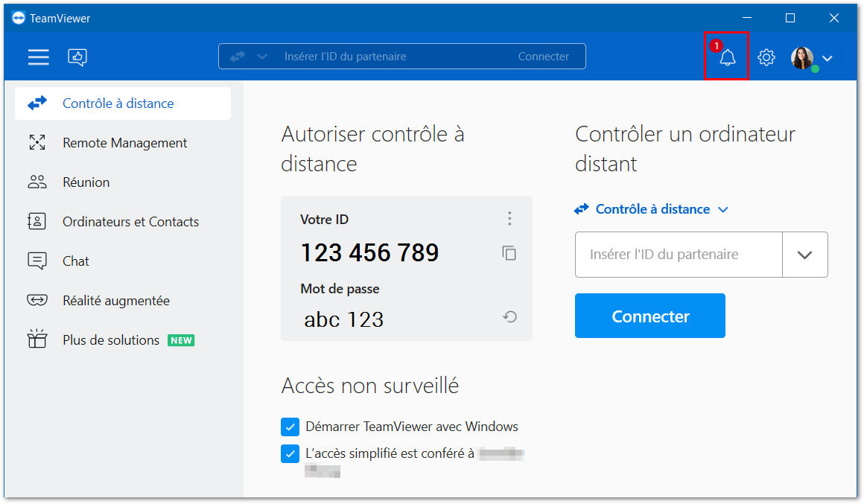Expand the account dropdown arrow beside the avatar
Screen dimensions: 864x504
click(x=827, y=58)
